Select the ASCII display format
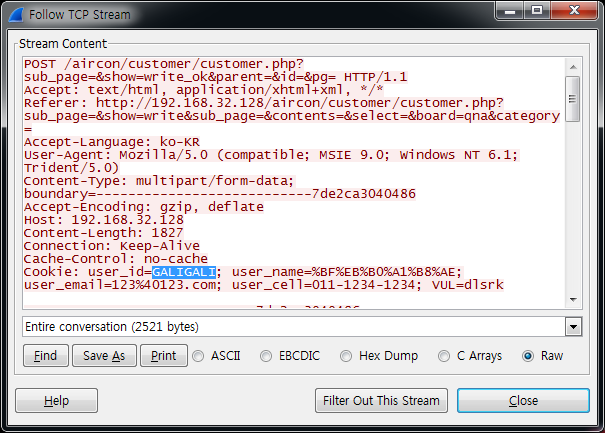The width and height of the screenshot is (605, 433). click(199, 356)
